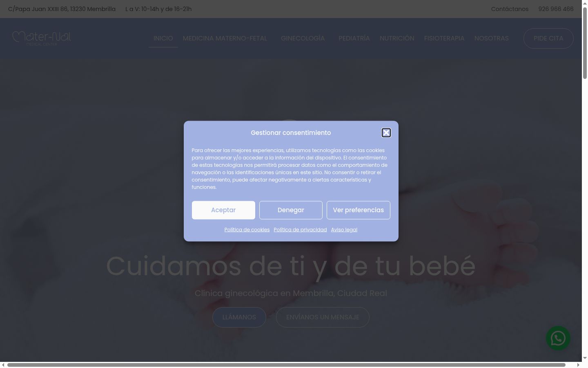Click address text C/Papa Juan XXIII 86

(x=62, y=9)
